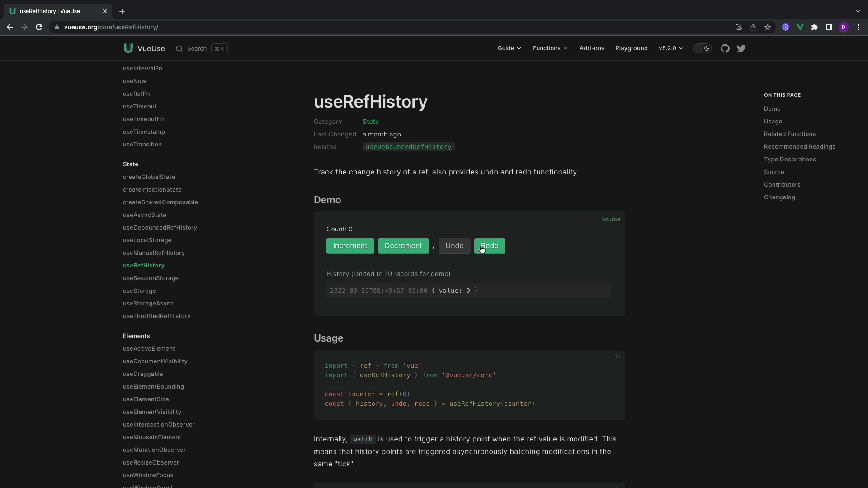This screenshot has height=488, width=868.
Task: Select useIntersectionObserver in the sidebar
Action: [x=159, y=425]
